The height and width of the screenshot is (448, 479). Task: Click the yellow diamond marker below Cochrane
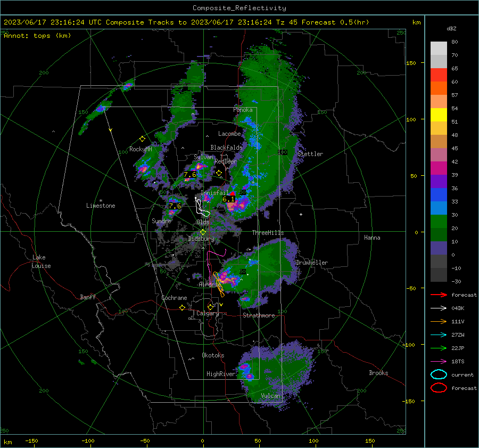click(x=182, y=307)
